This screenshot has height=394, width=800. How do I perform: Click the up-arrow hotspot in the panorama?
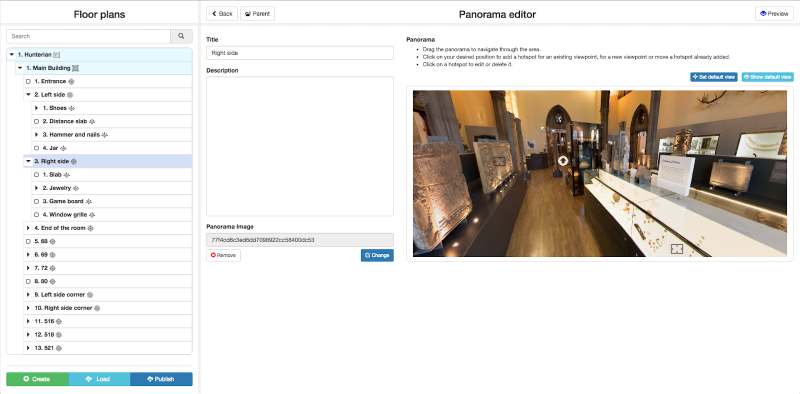(563, 161)
